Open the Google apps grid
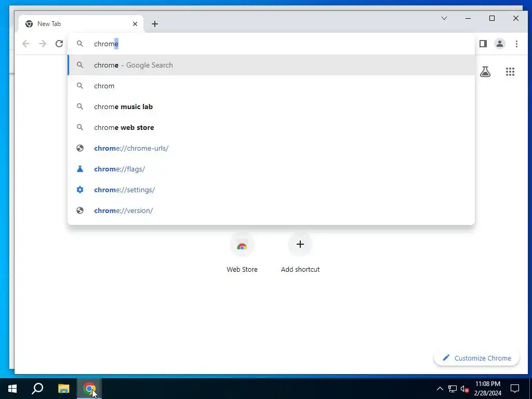This screenshot has height=399, width=532. [x=510, y=72]
